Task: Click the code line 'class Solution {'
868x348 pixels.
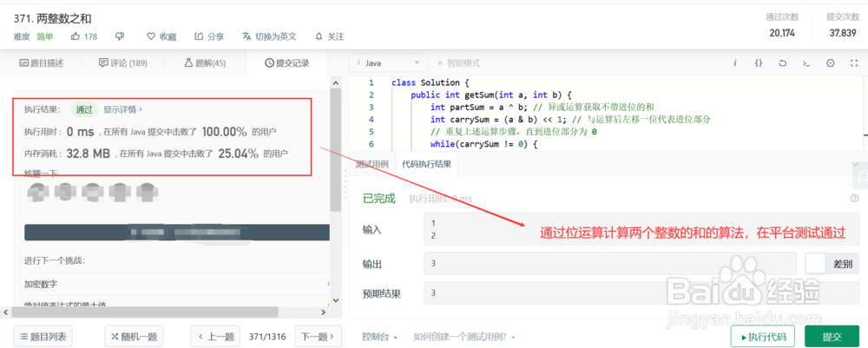Action: click(x=431, y=82)
